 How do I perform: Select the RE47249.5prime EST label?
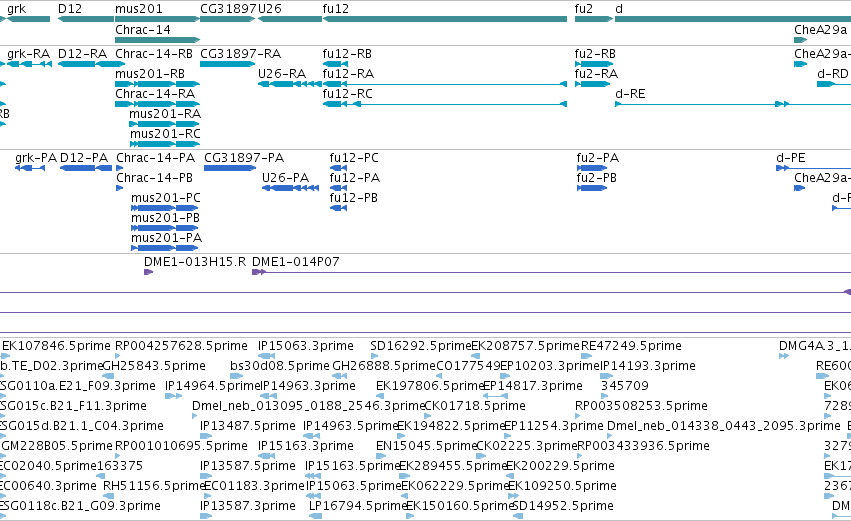click(x=631, y=346)
